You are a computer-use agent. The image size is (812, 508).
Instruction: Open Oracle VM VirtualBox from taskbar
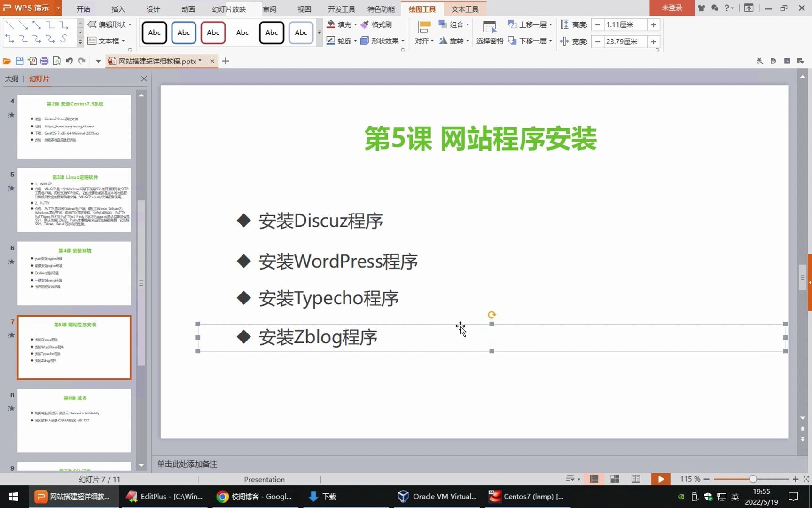tap(437, 496)
